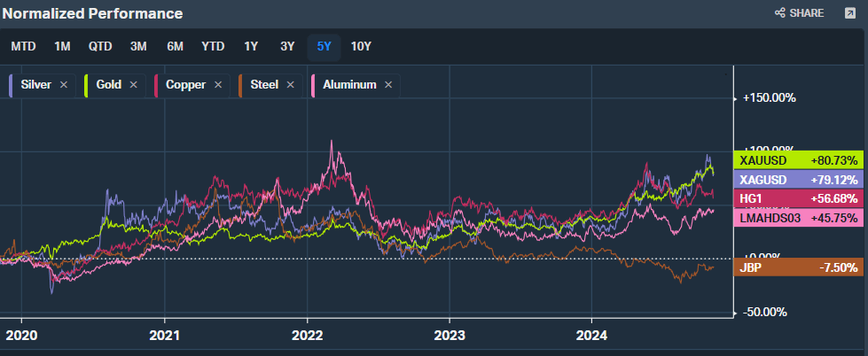Click the XAUUSD +80.73% value label
This screenshot has width=868, height=356.
pyautogui.click(x=799, y=160)
